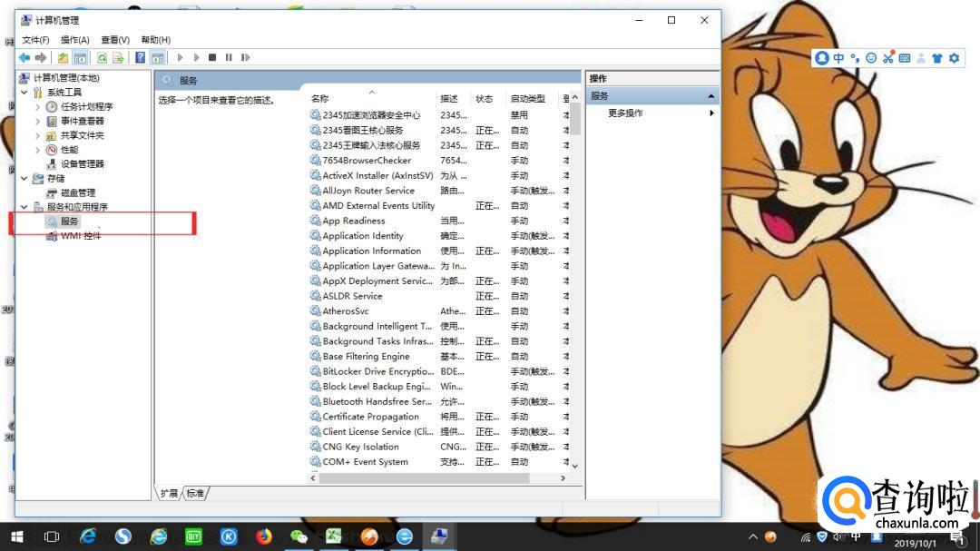Collapse the 系统工具 tree branch
This screenshot has height=551, width=980.
coord(24,92)
